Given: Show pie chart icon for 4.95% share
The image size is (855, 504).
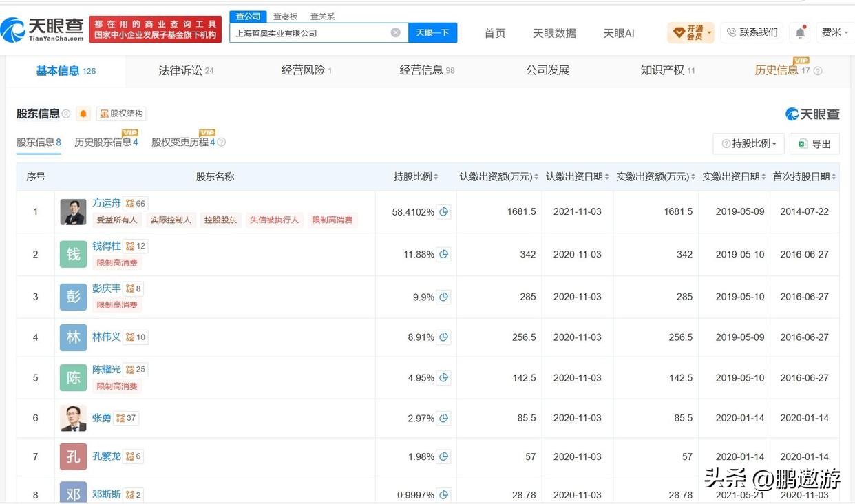Looking at the screenshot, I should tap(444, 377).
